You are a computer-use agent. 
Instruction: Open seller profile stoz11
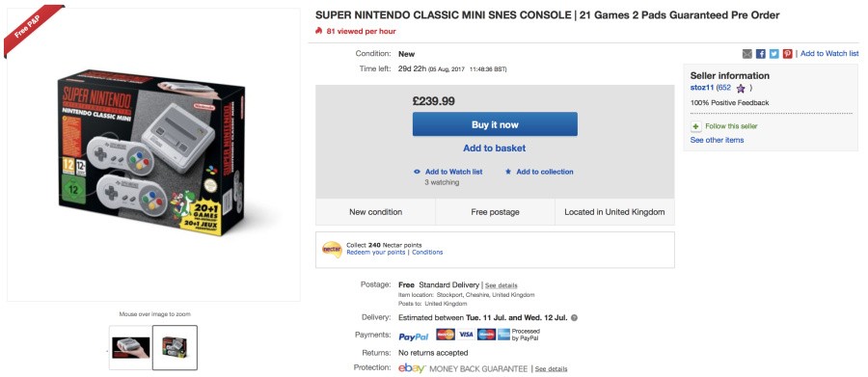tap(702, 88)
